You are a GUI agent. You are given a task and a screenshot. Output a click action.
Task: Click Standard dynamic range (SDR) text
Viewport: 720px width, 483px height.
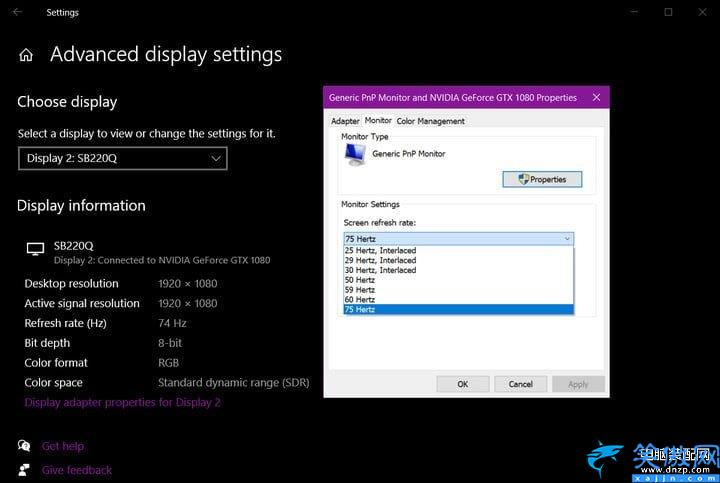(234, 382)
